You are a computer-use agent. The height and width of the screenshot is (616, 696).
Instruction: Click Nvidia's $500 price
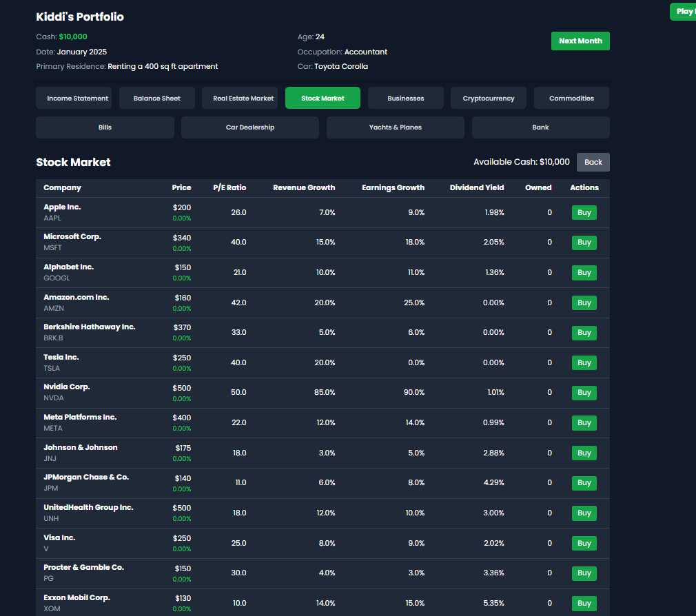pyautogui.click(x=181, y=388)
